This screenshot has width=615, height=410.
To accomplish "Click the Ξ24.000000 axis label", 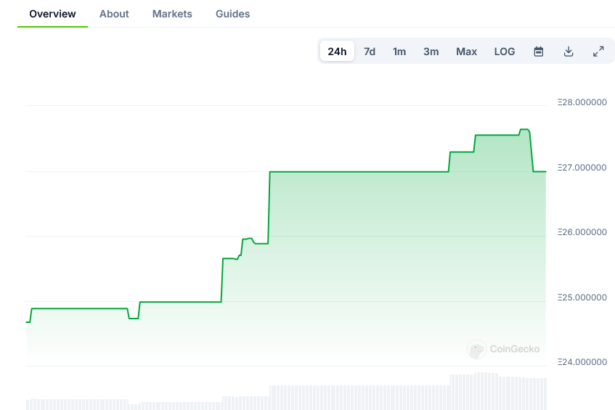I will pyautogui.click(x=581, y=362).
